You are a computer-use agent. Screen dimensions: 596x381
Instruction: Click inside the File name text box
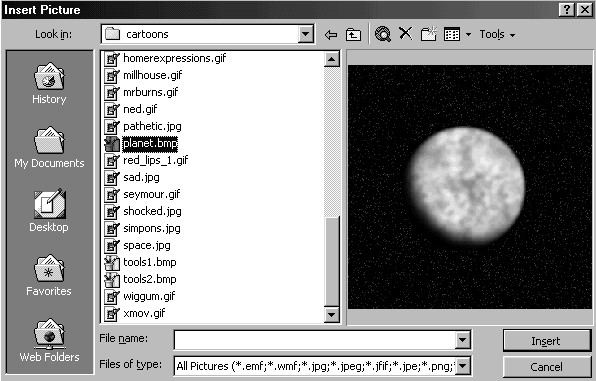[x=315, y=340]
